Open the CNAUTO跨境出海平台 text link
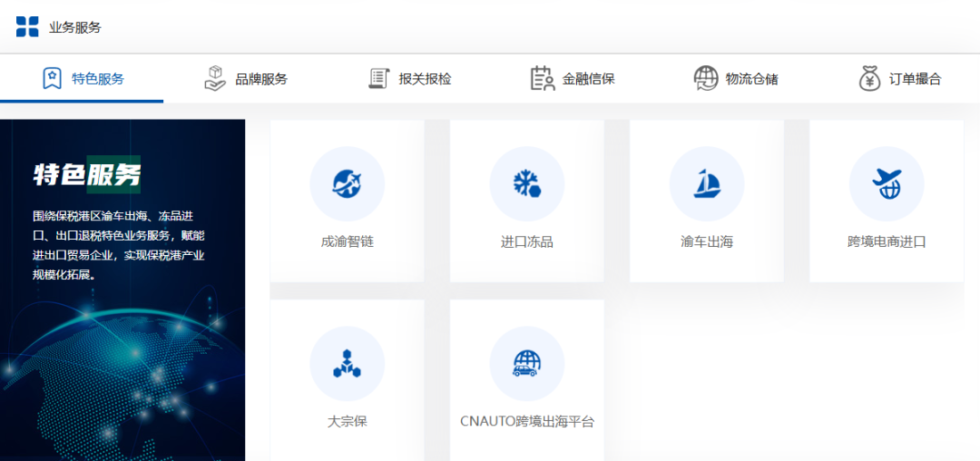This screenshot has width=980, height=461. coord(526,422)
